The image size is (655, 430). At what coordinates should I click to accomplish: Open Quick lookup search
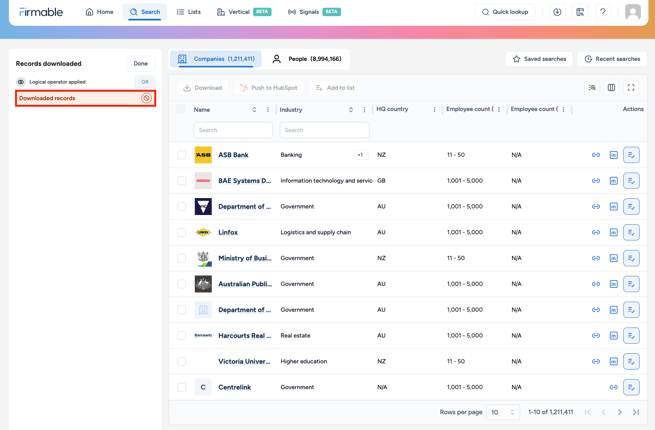coord(505,12)
